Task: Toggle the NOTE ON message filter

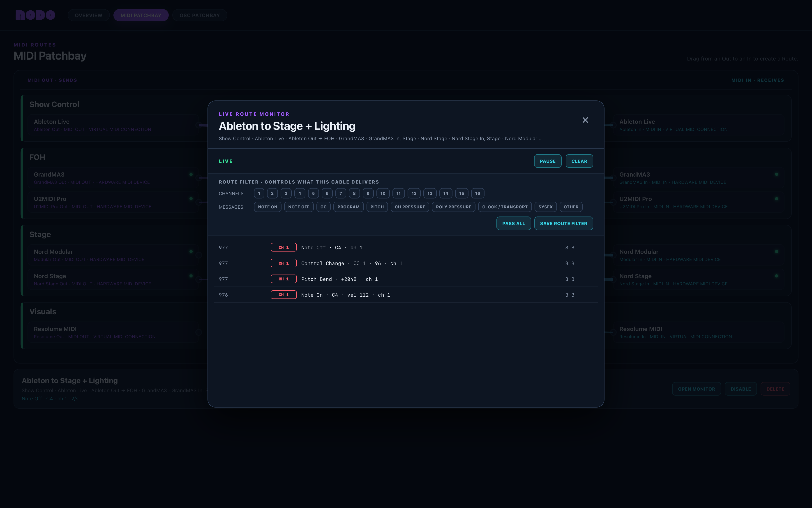Action: pyautogui.click(x=268, y=207)
